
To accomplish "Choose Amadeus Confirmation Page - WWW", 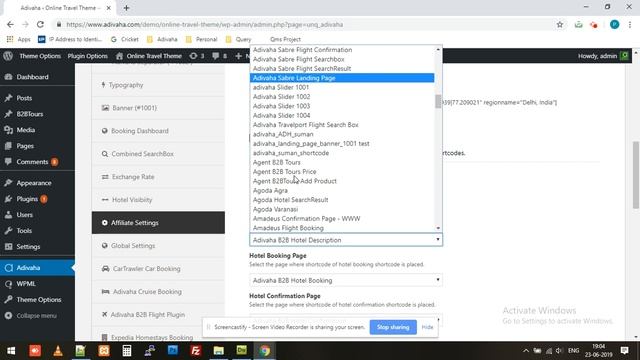I will (x=342, y=219).
